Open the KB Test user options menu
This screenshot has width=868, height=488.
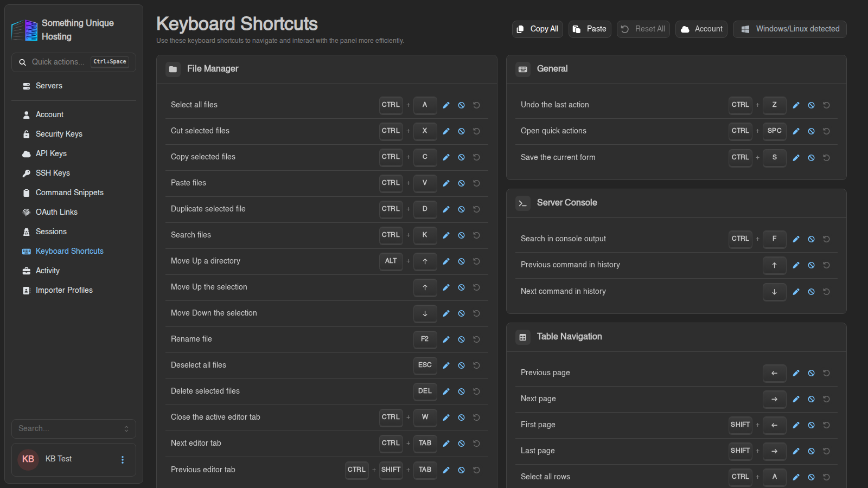pyautogui.click(x=123, y=460)
